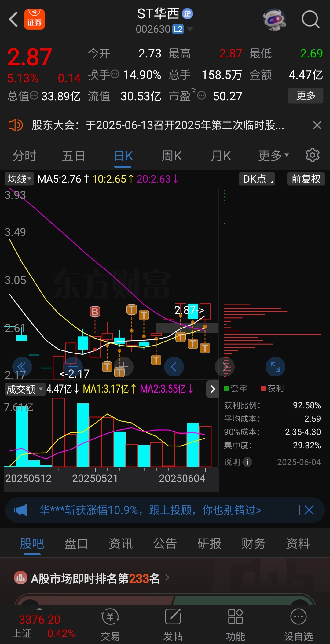The width and height of the screenshot is (330, 644).
Task: Close the advisor promo banner
Action: coord(309,510)
